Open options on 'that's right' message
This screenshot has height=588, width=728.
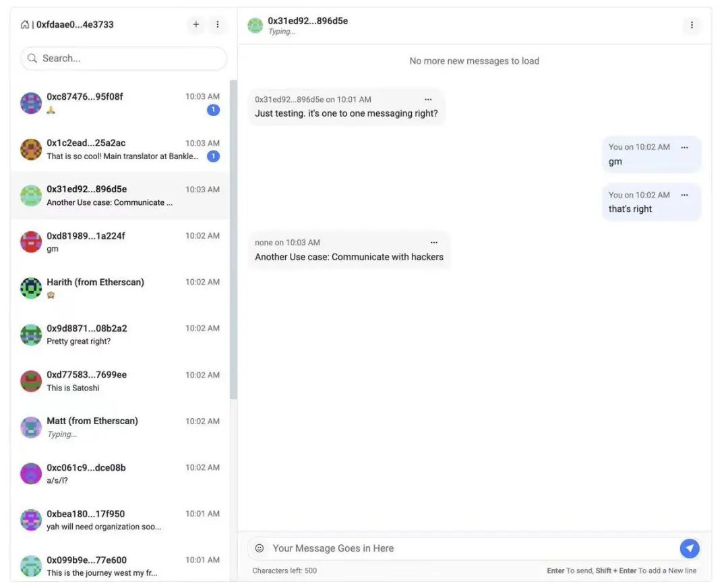[684, 195]
